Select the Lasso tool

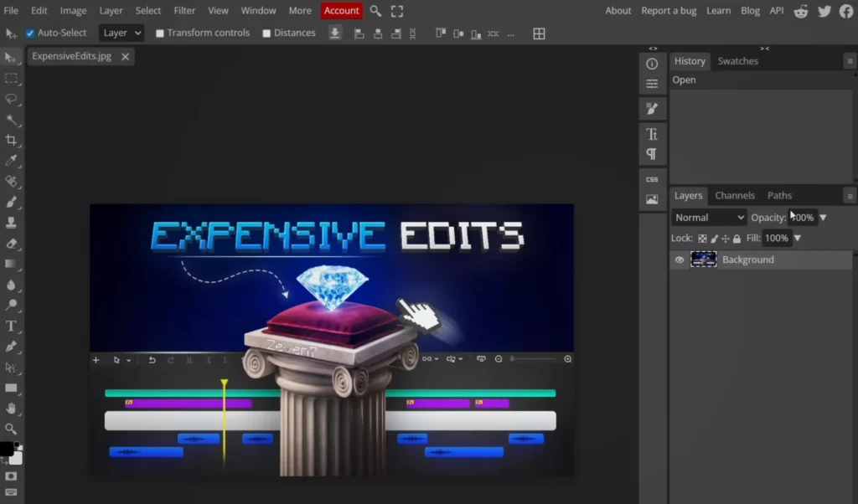tap(11, 99)
